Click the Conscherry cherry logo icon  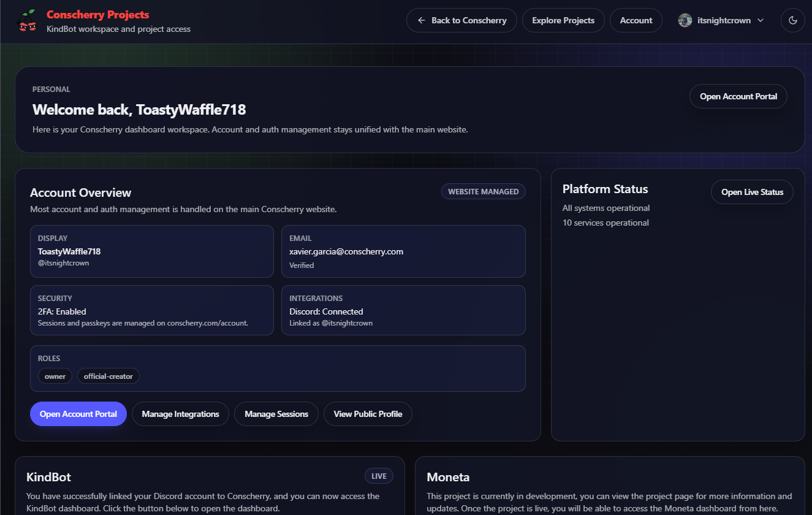click(x=27, y=21)
